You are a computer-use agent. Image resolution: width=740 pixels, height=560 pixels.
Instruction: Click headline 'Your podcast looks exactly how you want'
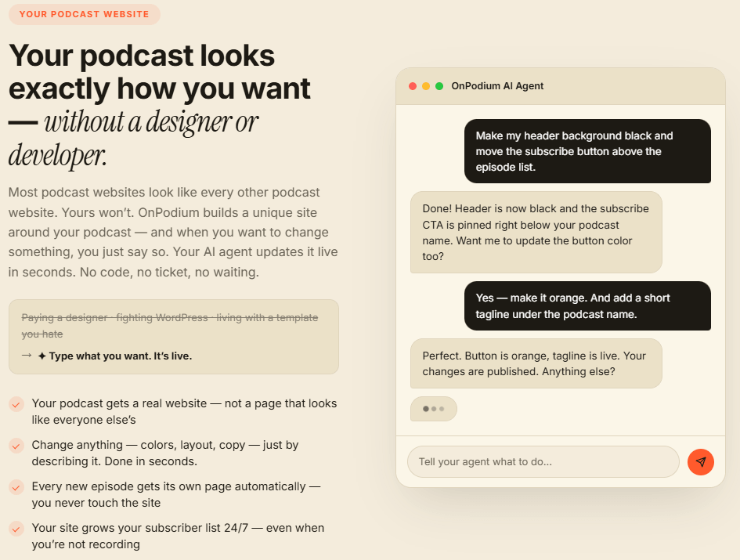[160, 72]
